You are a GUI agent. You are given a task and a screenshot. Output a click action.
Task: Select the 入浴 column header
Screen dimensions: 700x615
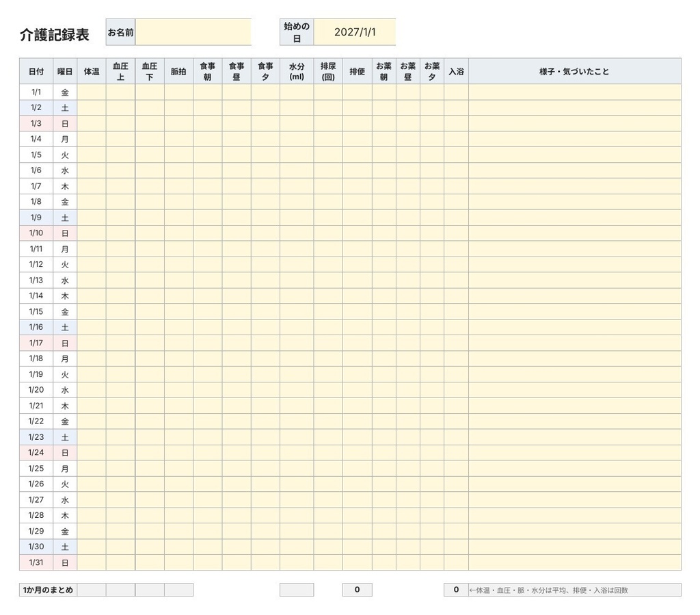tap(456, 71)
